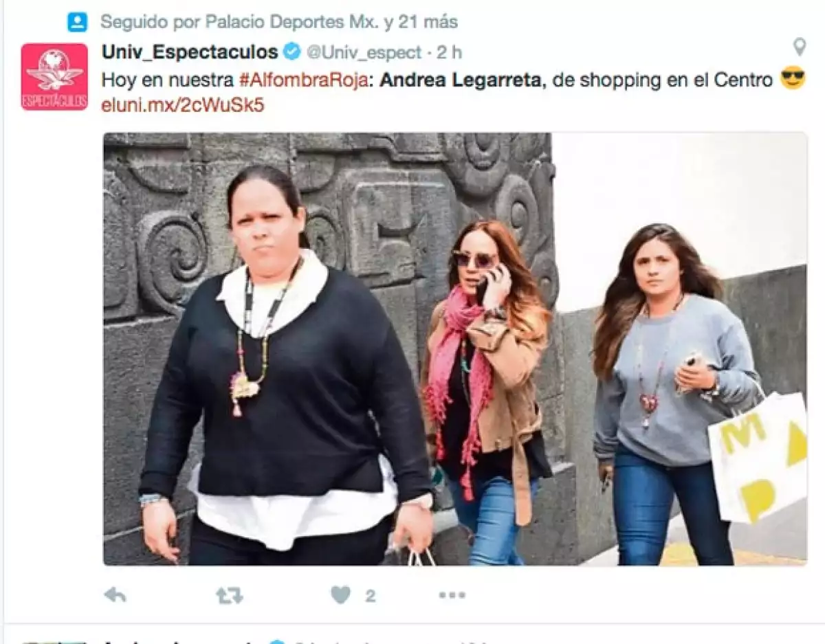Click the @Univ_espect handle

pos(363,52)
